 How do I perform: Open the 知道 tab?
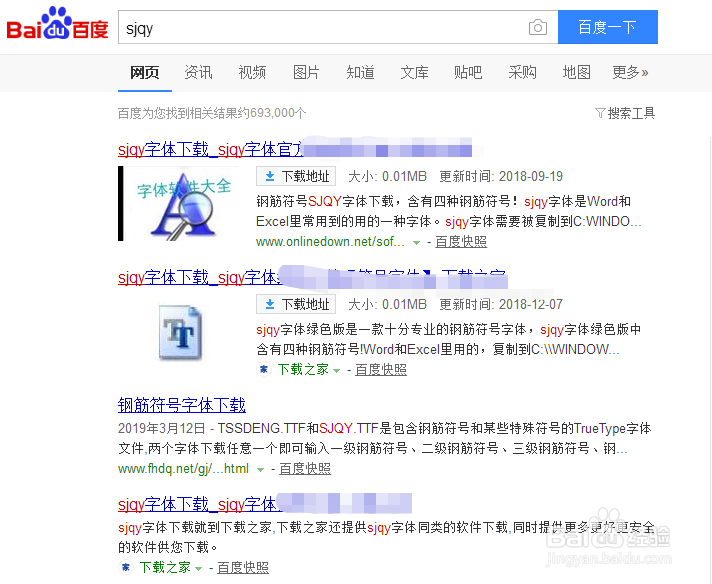point(361,72)
